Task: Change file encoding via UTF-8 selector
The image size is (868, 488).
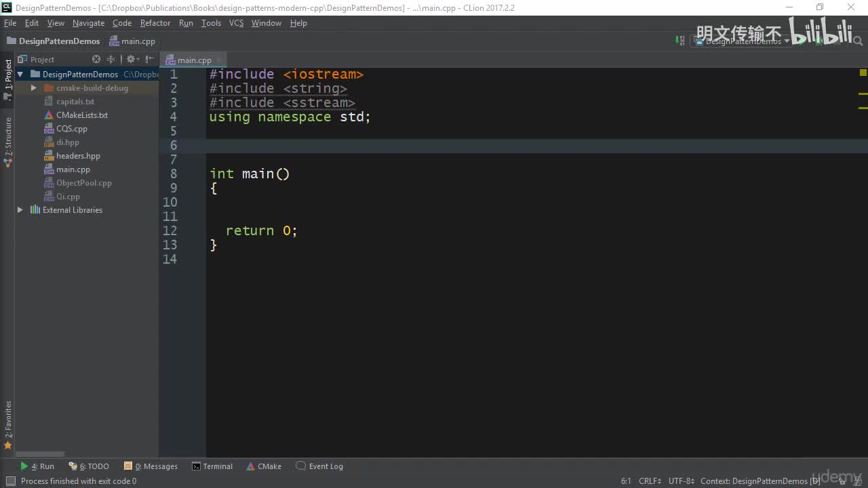Action: tap(681, 481)
